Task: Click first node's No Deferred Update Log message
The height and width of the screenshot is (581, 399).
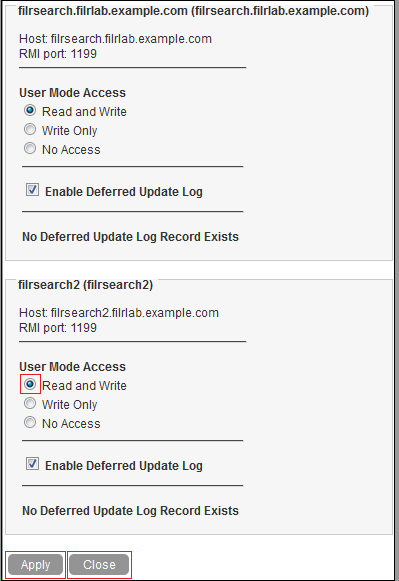Action: click(x=130, y=237)
